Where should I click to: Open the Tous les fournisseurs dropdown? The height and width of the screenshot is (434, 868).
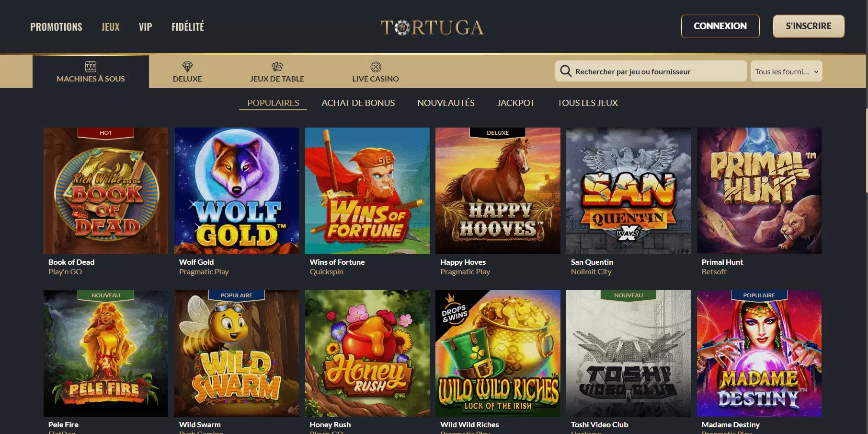[x=786, y=71]
